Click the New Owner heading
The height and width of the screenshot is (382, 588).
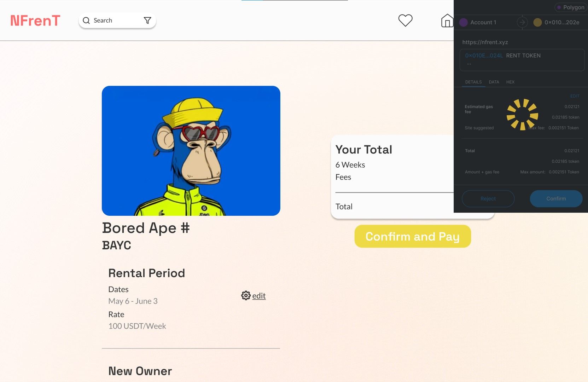140,371
